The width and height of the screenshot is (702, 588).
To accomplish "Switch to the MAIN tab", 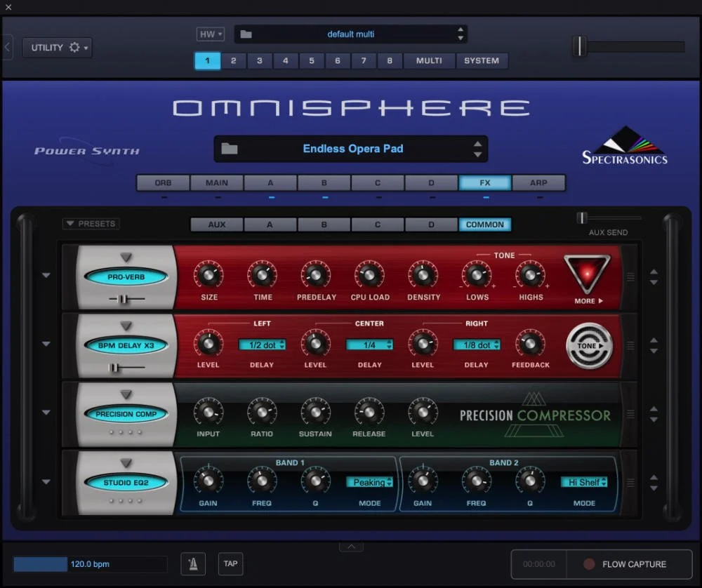I will tap(217, 182).
